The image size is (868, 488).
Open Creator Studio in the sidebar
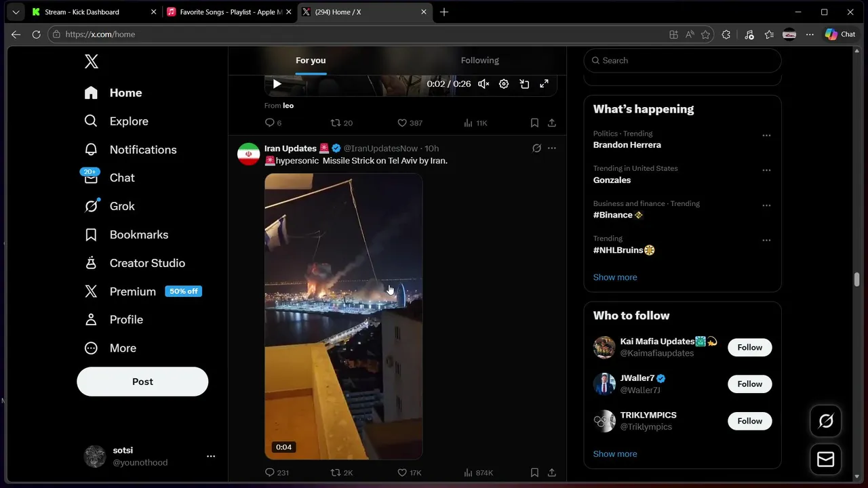tap(134, 263)
